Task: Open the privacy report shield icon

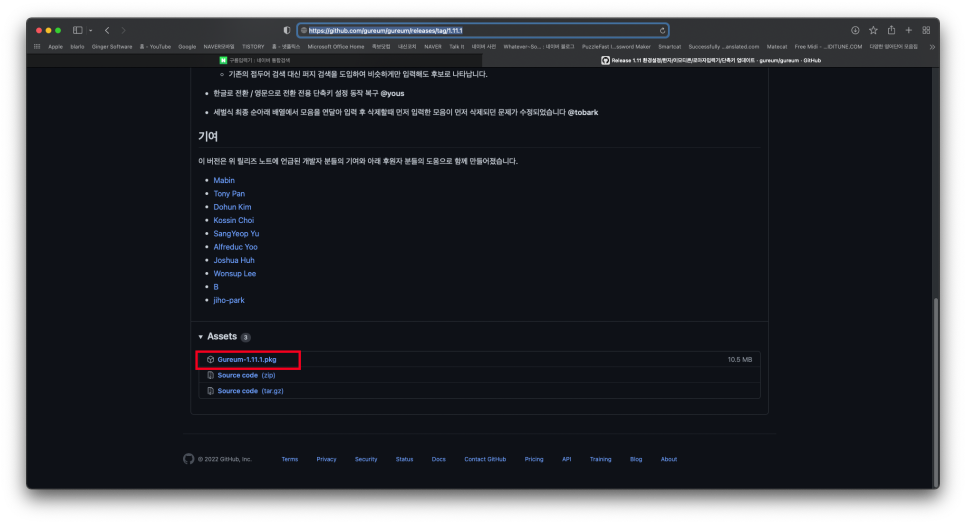Action: click(x=287, y=30)
